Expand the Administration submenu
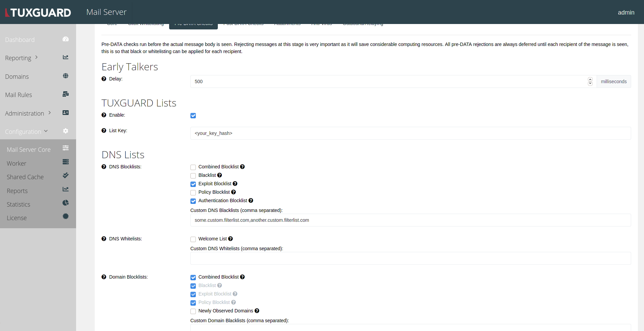This screenshot has height=331, width=644. pyautogui.click(x=50, y=113)
